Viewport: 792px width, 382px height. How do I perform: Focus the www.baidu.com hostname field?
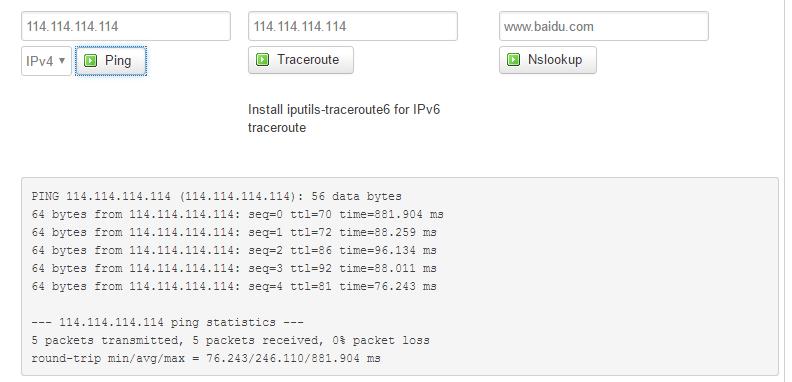[604, 26]
